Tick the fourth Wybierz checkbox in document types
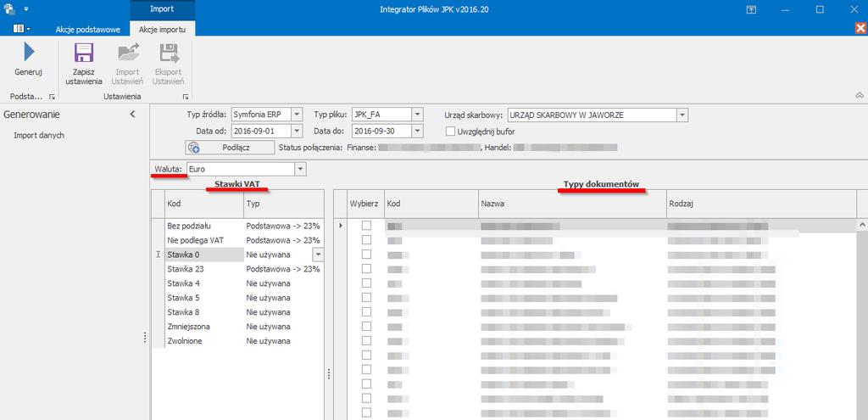Image resolution: width=868 pixels, height=420 pixels. point(366,269)
